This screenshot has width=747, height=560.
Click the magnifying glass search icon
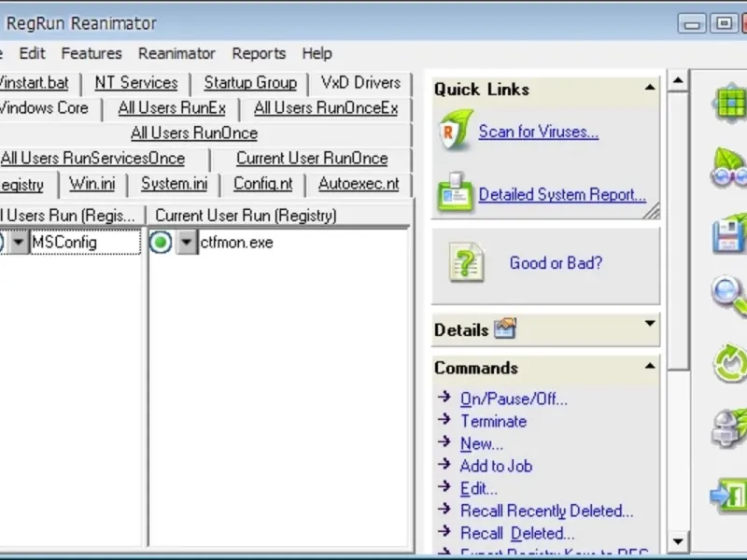point(730,296)
